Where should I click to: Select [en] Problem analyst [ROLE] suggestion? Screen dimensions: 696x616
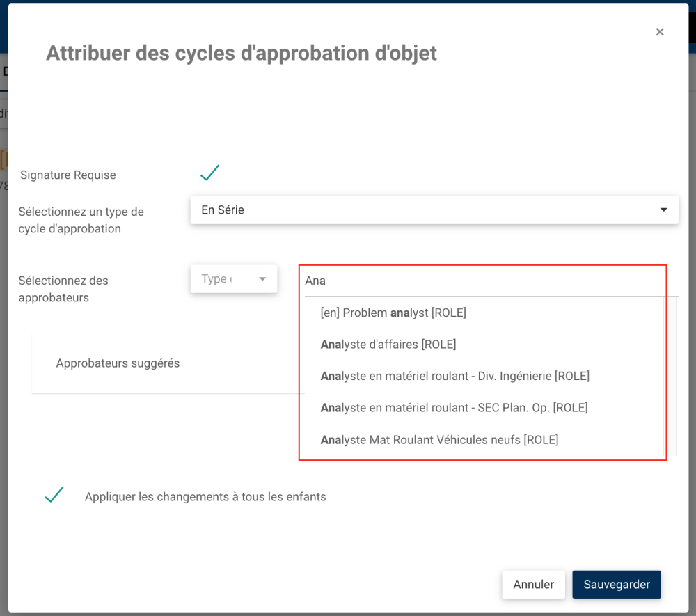(x=393, y=313)
